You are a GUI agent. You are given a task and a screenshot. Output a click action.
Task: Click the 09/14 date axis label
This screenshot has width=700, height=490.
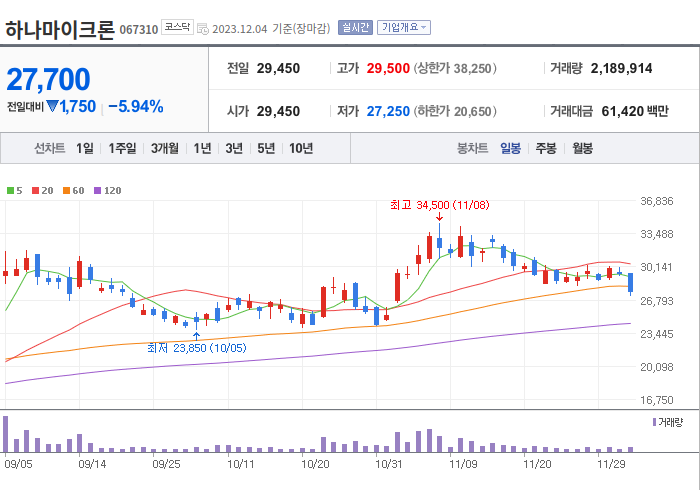(92, 464)
